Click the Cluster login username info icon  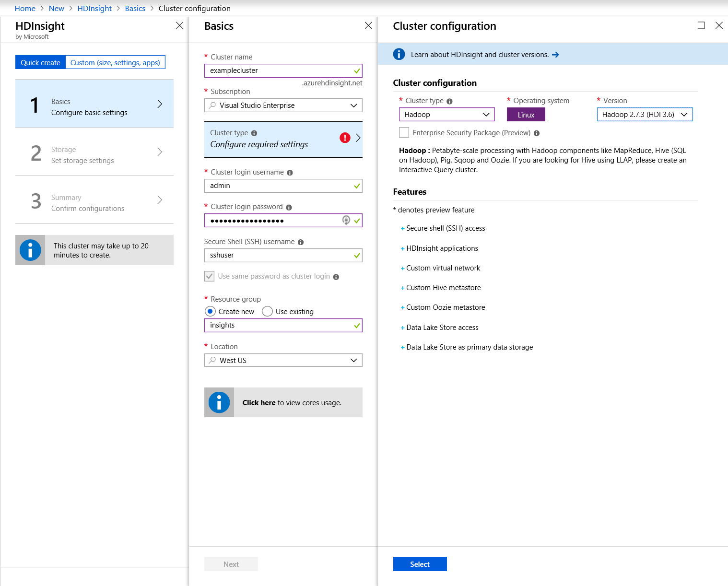pos(290,173)
